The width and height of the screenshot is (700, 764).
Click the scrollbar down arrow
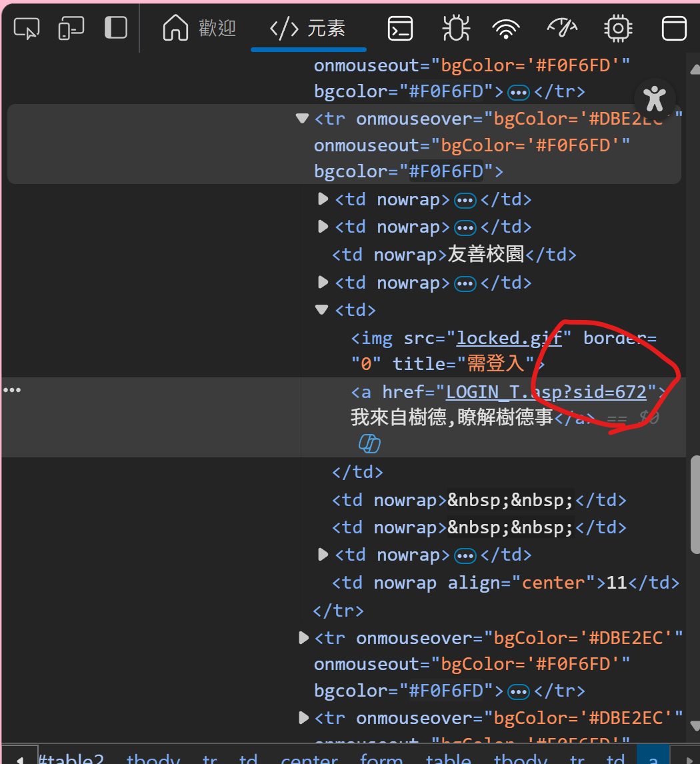click(695, 725)
